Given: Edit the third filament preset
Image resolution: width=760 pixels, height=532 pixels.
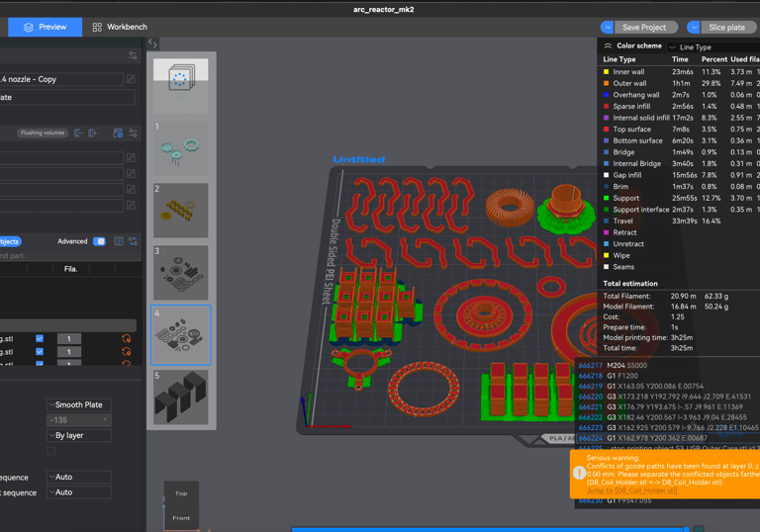Looking at the screenshot, I should pyautogui.click(x=131, y=190).
